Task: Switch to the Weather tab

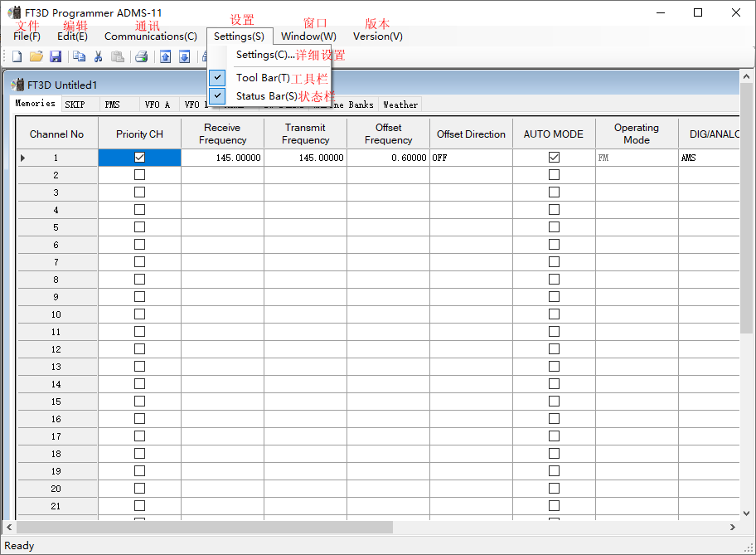Action: [400, 105]
